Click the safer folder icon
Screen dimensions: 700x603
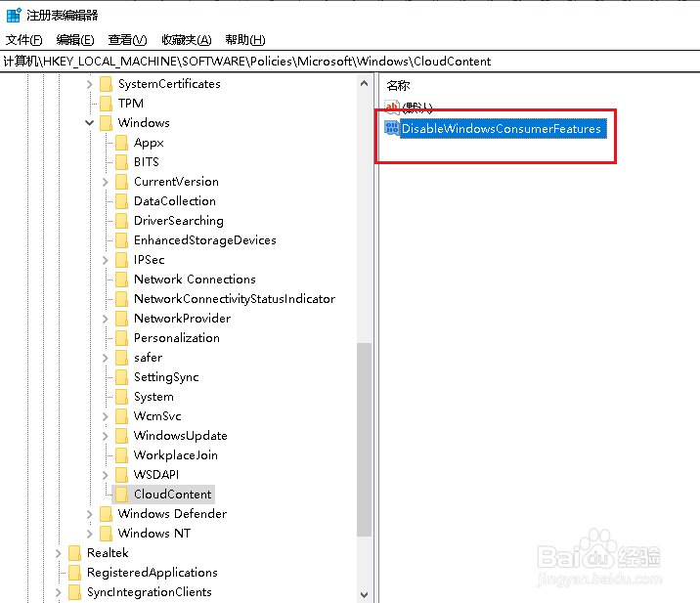(x=121, y=358)
